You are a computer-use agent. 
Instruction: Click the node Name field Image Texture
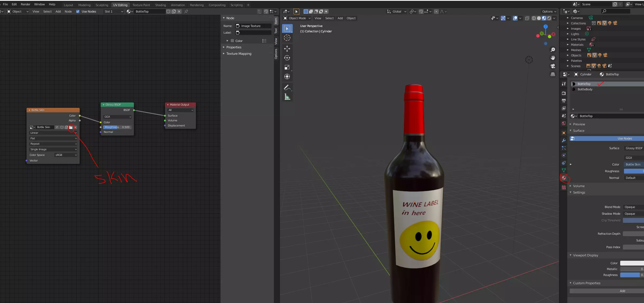(253, 26)
